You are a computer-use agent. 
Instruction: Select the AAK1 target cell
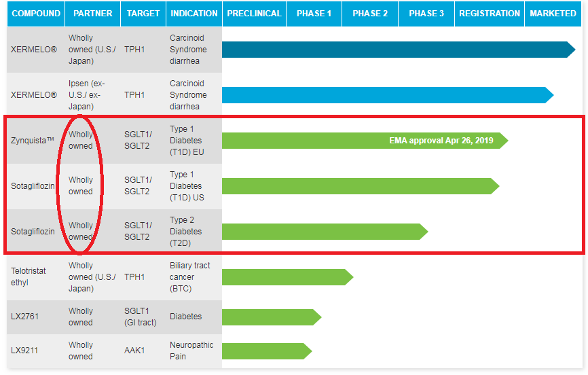(134, 351)
